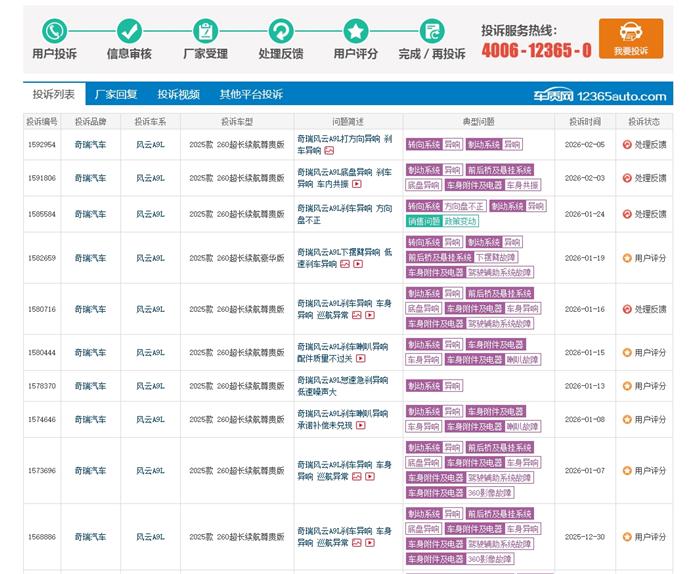Switch to the 厂家回复 tab
The image size is (700, 574).
pos(116,95)
